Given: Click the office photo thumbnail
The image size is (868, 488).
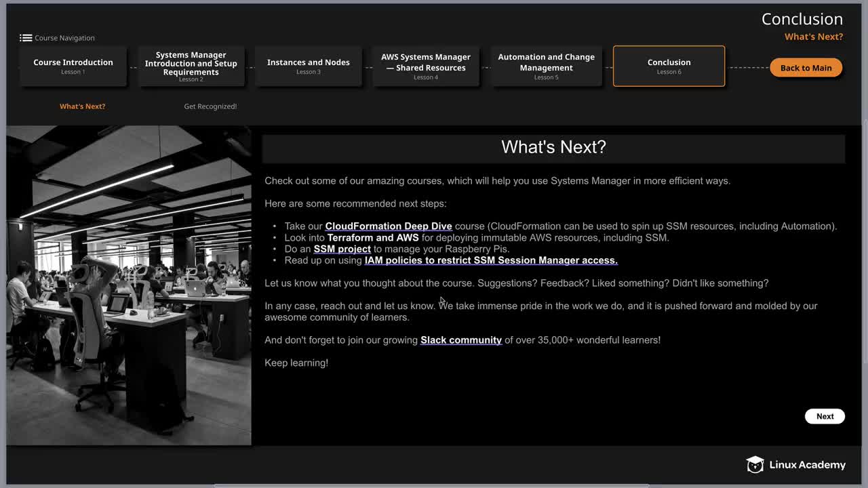Looking at the screenshot, I should pyautogui.click(x=129, y=285).
